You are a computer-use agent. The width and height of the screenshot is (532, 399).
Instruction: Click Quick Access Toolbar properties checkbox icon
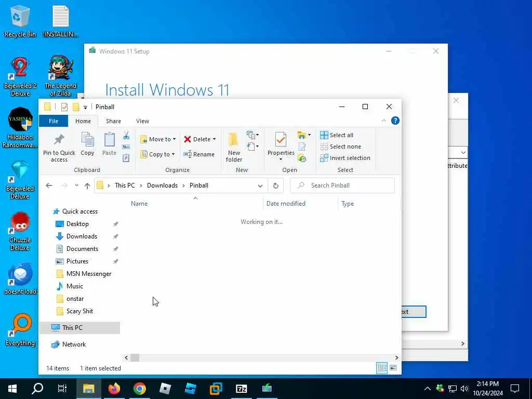[64, 107]
